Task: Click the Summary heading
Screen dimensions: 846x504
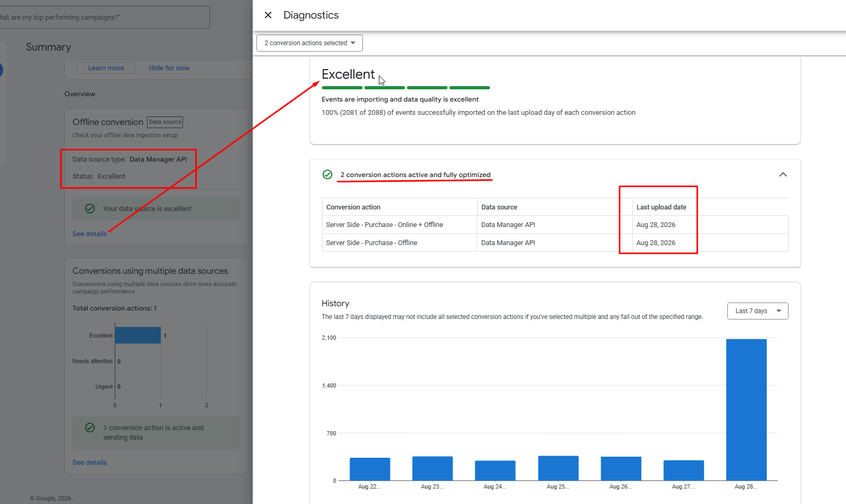Action: coord(48,47)
